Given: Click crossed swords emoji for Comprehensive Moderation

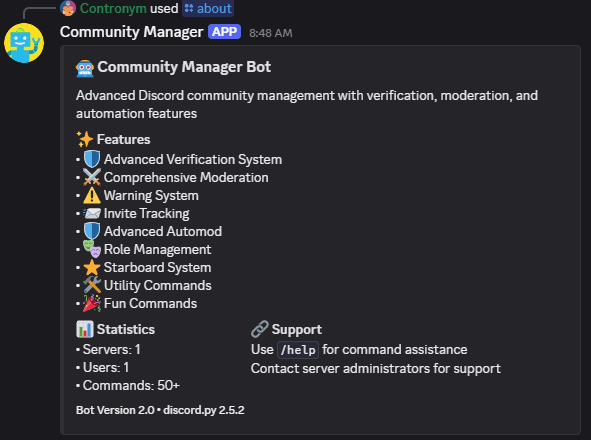Looking at the screenshot, I should click(92, 177).
